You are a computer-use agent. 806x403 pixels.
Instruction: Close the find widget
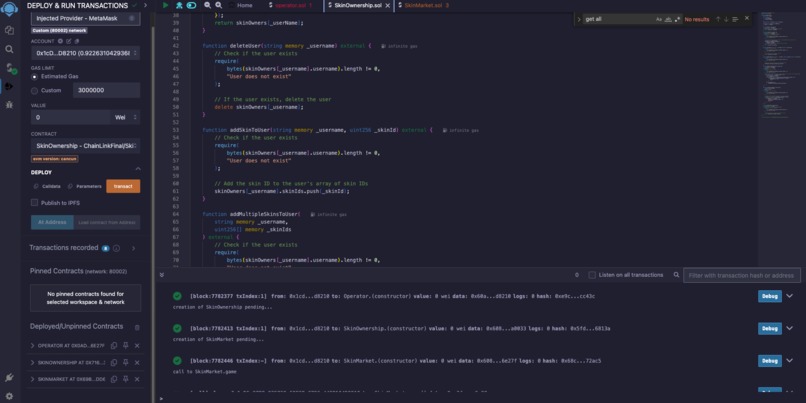[747, 18]
